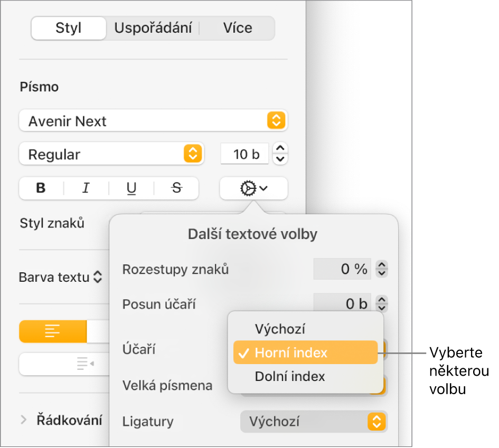
Task: Decrease font size with down stepper arrow
Action: click(x=280, y=159)
